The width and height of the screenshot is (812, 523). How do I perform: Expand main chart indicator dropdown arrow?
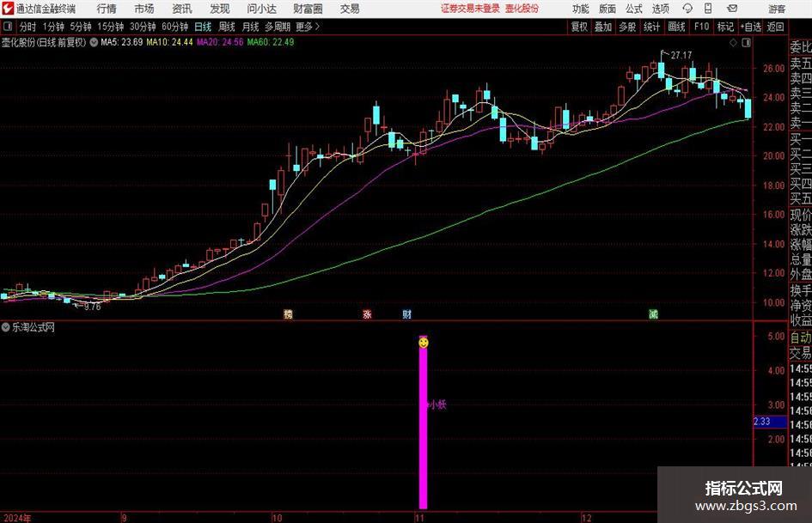pyautogui.click(x=94, y=42)
